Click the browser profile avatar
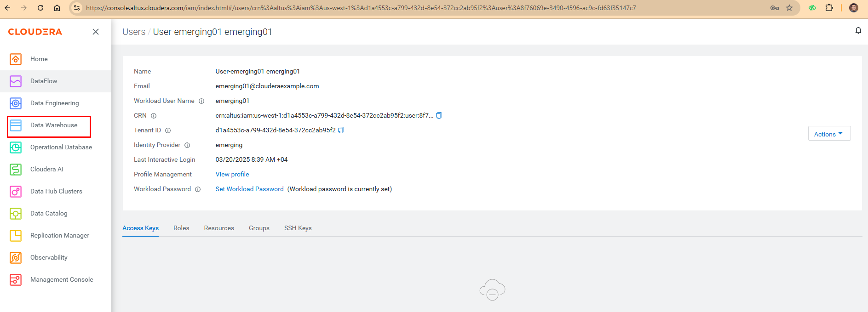 [854, 8]
